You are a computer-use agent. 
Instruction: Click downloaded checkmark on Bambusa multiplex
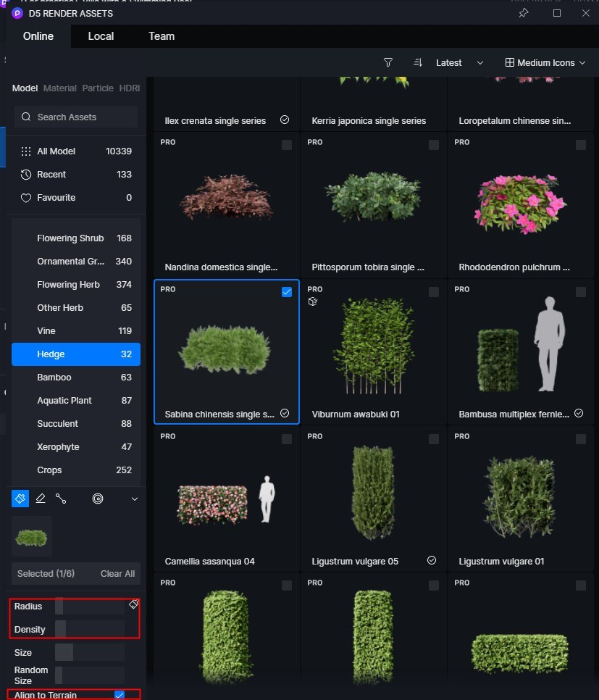point(579,413)
